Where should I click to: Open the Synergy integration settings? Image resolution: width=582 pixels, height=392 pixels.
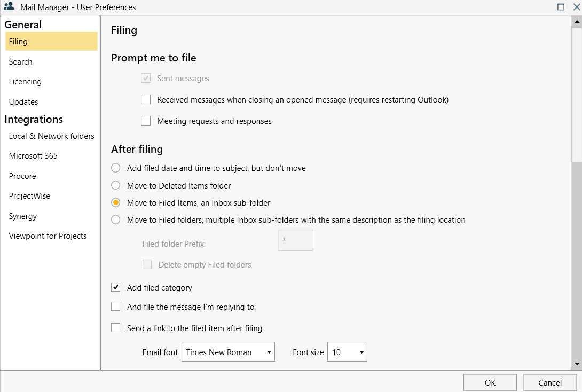(x=22, y=216)
